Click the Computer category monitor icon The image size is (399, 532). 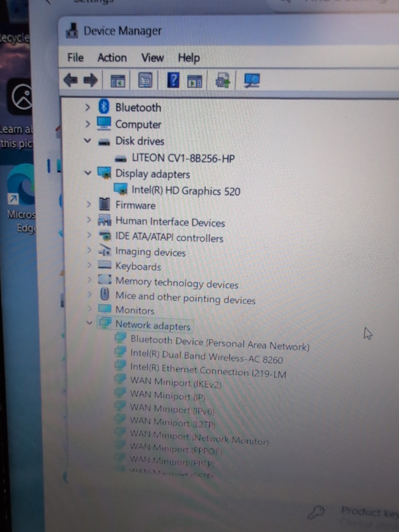(104, 123)
